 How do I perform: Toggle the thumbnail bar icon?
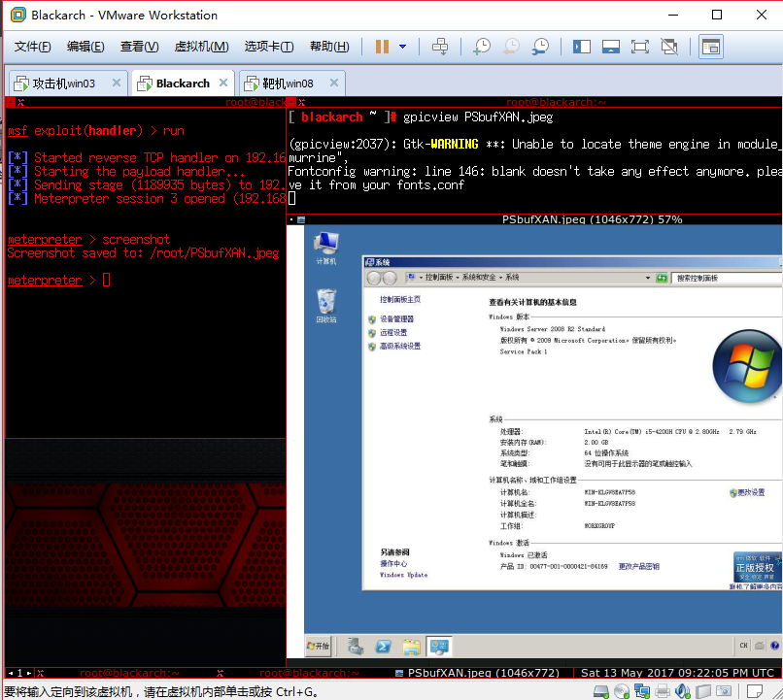point(611,47)
